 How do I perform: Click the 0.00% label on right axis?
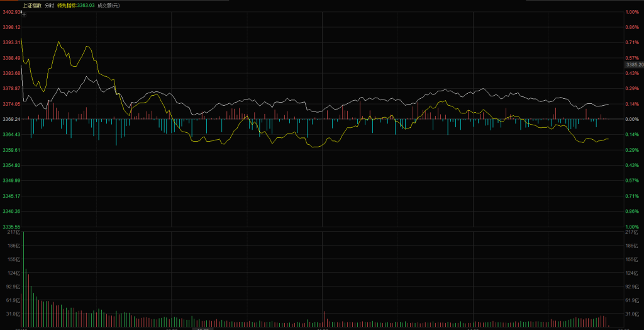tap(632, 119)
